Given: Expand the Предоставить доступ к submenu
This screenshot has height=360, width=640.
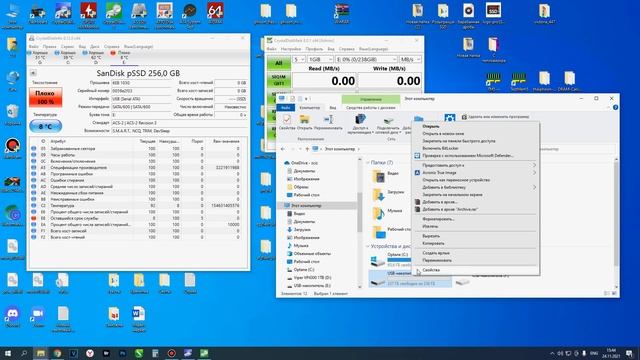Looking at the screenshot, I should click(x=476, y=165).
